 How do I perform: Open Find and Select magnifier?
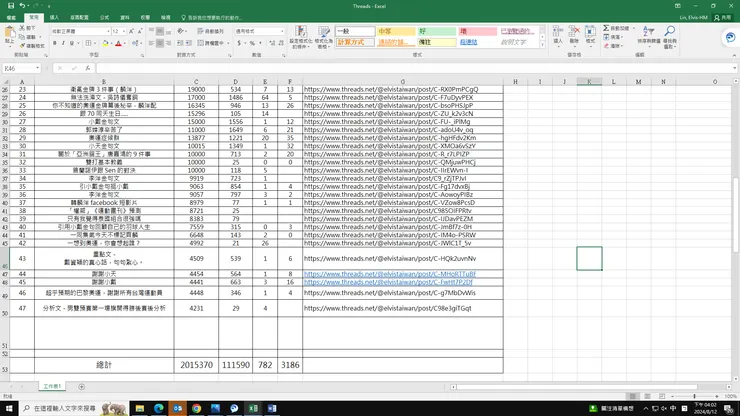click(x=670, y=36)
